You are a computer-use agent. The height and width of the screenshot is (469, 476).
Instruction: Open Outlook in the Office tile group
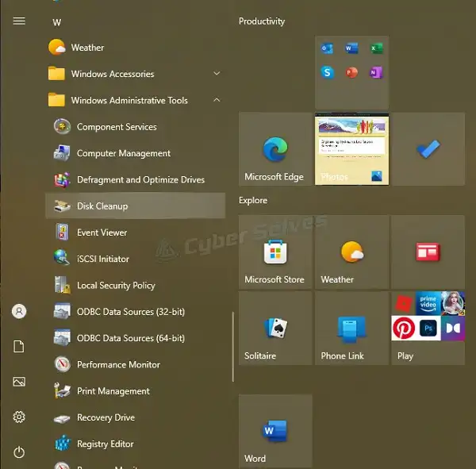click(x=327, y=48)
